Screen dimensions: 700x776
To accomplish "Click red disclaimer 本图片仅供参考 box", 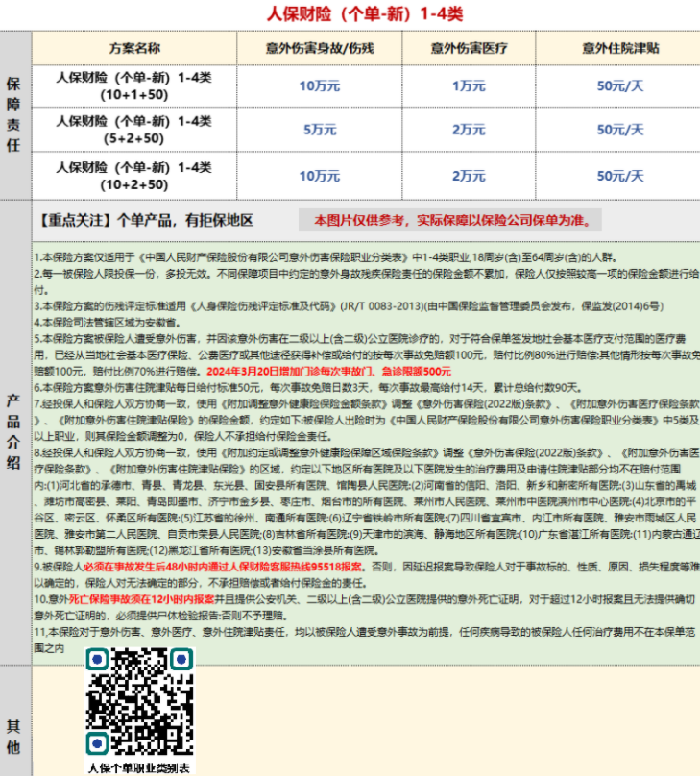I will (450, 220).
